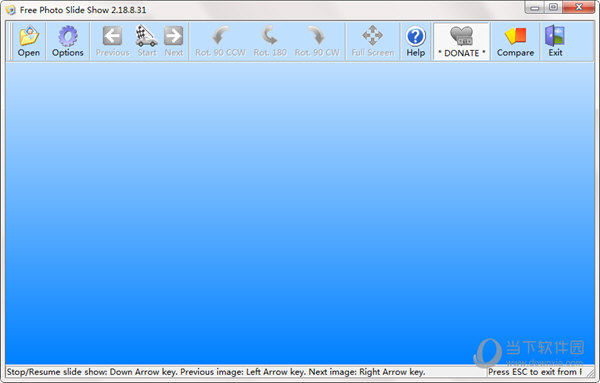This screenshot has width=600, height=383.
Task: Rotate image with Rot. 90 CCW
Action: [x=220, y=41]
